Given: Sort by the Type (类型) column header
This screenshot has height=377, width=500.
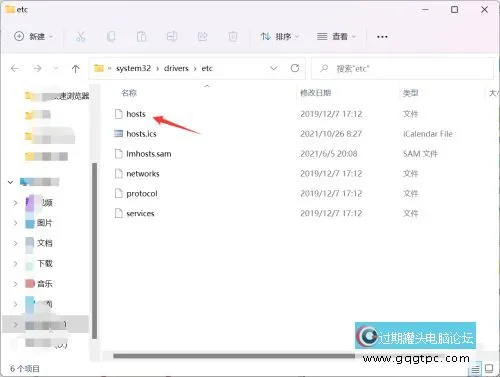Looking at the screenshot, I should pyautogui.click(x=410, y=93).
